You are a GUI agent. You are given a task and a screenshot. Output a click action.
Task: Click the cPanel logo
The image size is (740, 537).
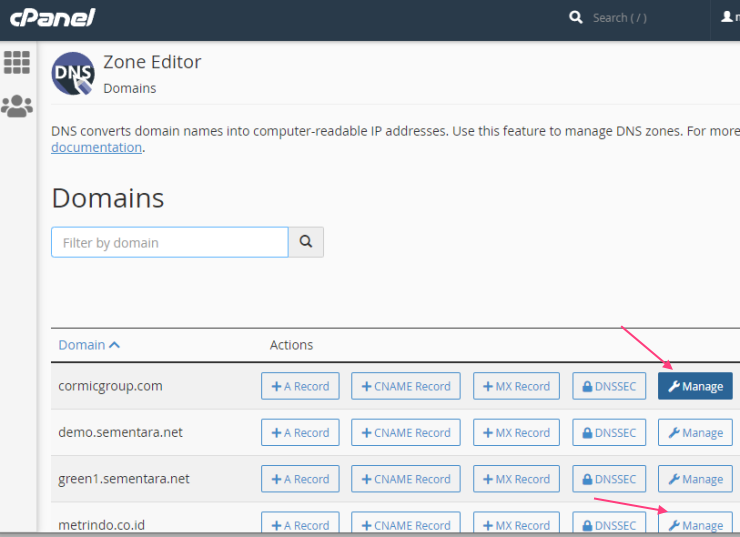click(x=52, y=18)
